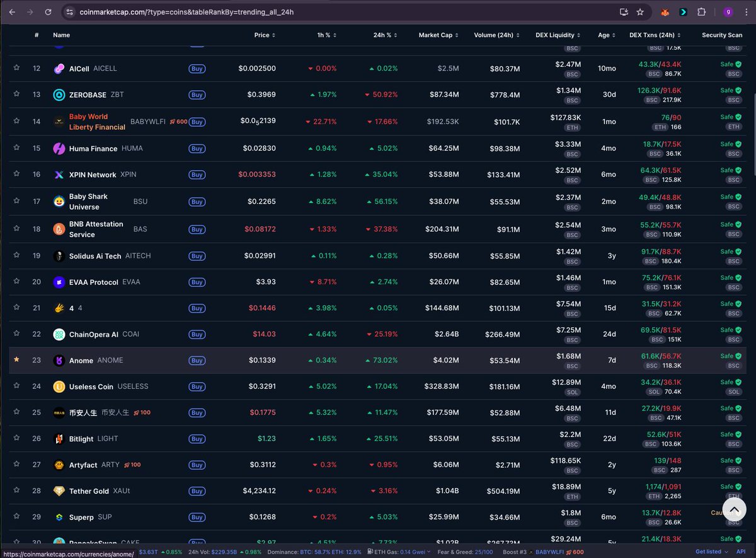Toggle watchlist star for Useless Coin
756x558 pixels.
point(17,386)
